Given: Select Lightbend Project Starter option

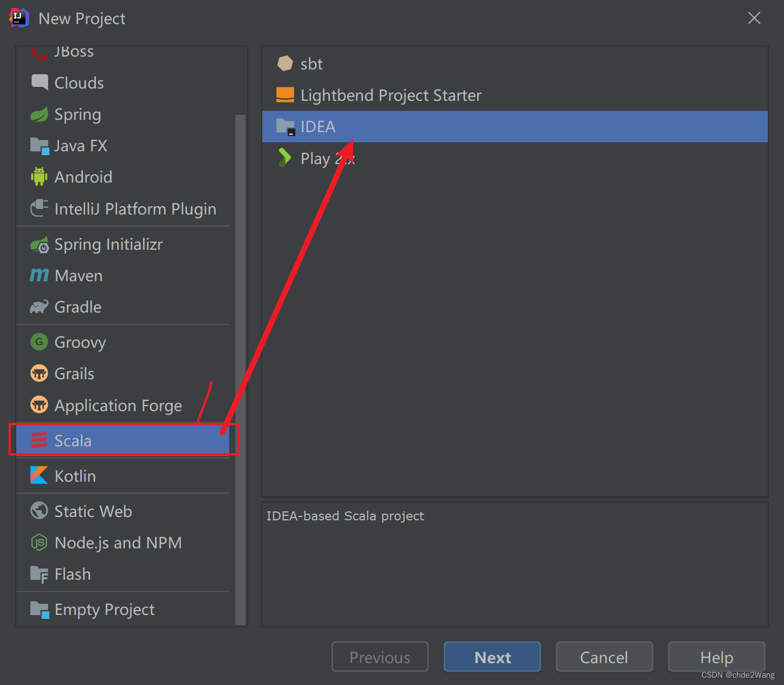Looking at the screenshot, I should pyautogui.click(x=515, y=95).
